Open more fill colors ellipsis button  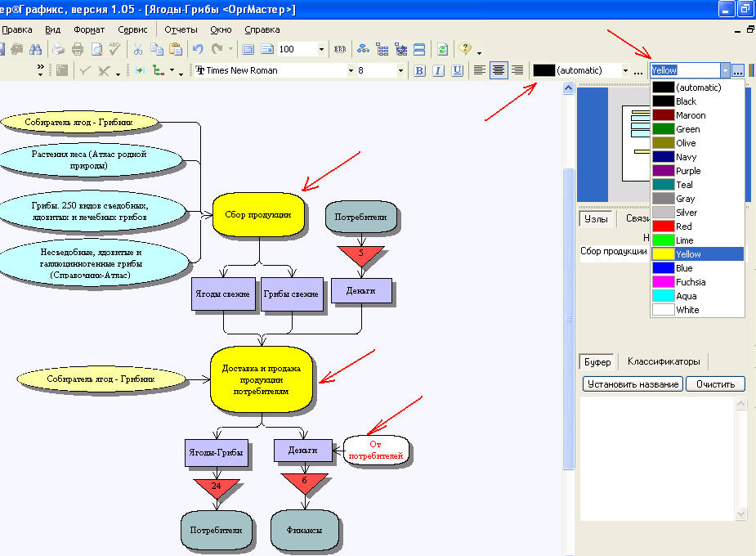pyautogui.click(x=738, y=70)
